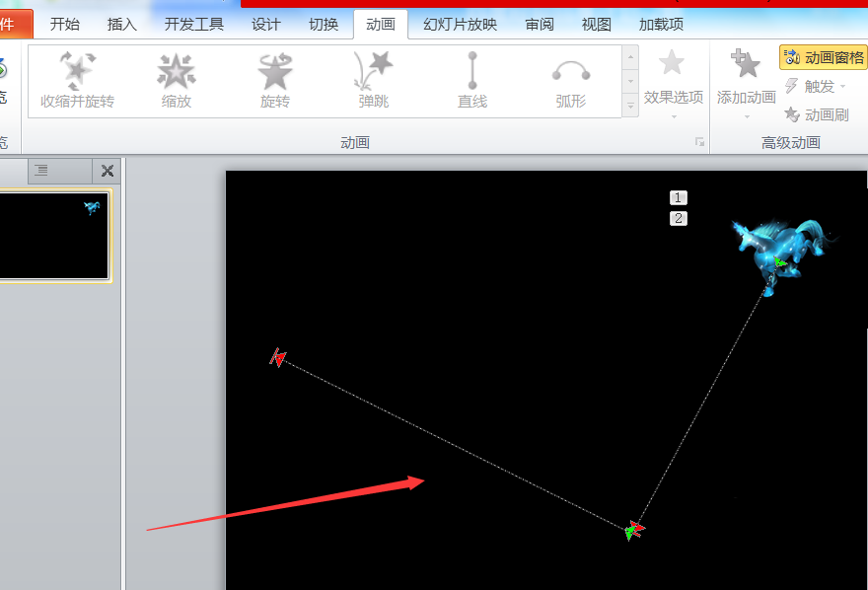Image resolution: width=868 pixels, height=590 pixels.
Task: Select the blue horse image
Action: (784, 256)
